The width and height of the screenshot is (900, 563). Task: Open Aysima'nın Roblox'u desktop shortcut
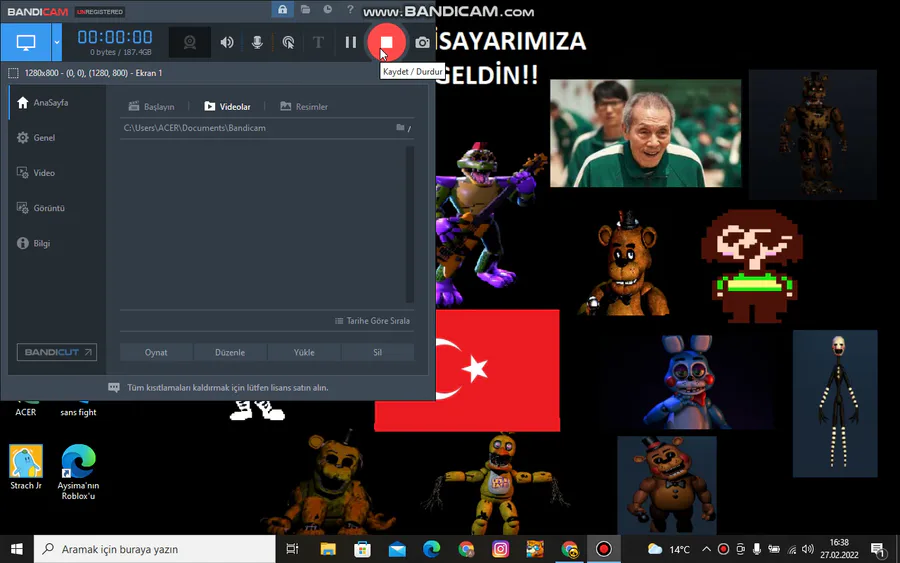78,472
